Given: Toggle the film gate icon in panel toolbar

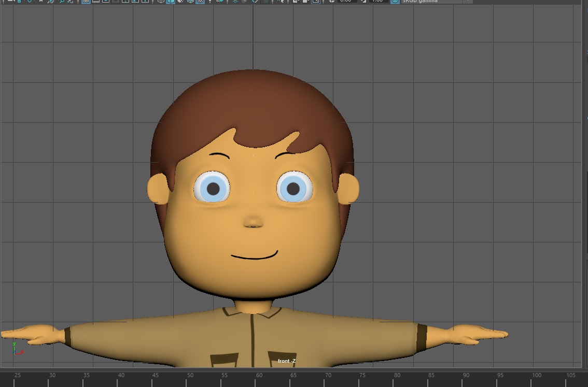Looking at the screenshot, I should click(95, 2).
